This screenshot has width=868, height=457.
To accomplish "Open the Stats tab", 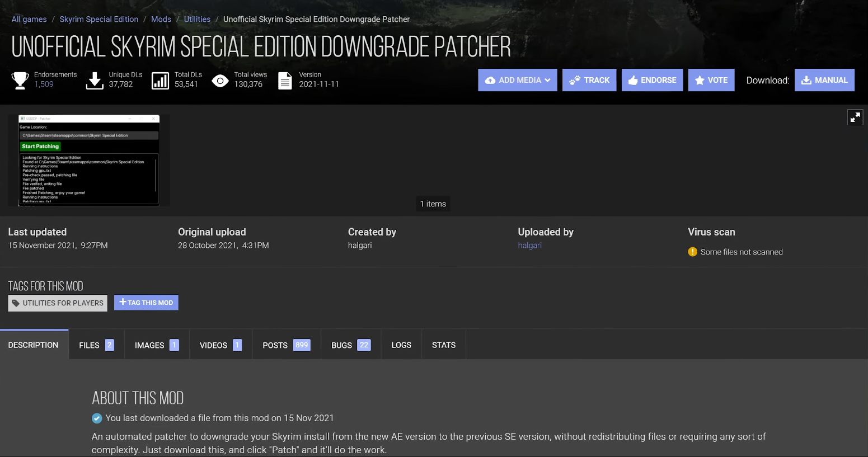I will [x=444, y=345].
